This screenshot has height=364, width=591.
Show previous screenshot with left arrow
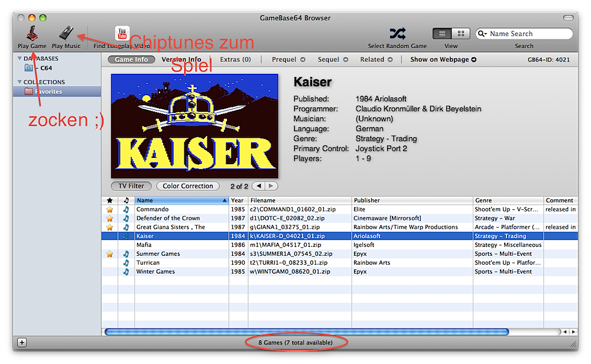click(x=259, y=186)
